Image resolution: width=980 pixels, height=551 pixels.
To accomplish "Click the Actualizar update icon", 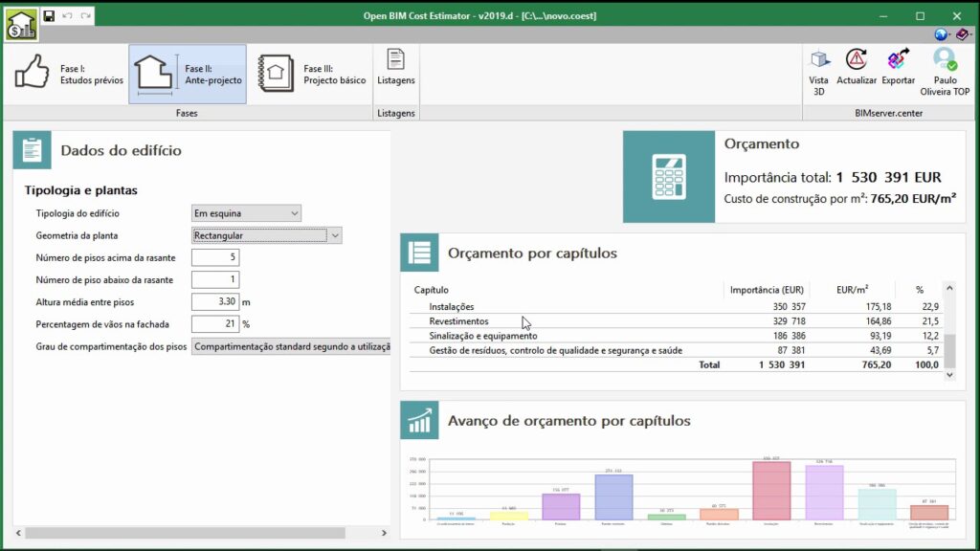I will [856, 72].
